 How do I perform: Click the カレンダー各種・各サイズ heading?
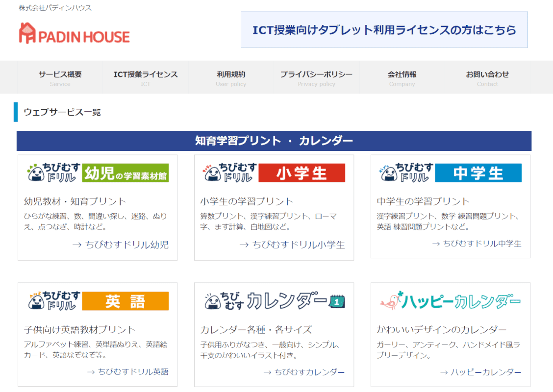pyautogui.click(x=256, y=330)
